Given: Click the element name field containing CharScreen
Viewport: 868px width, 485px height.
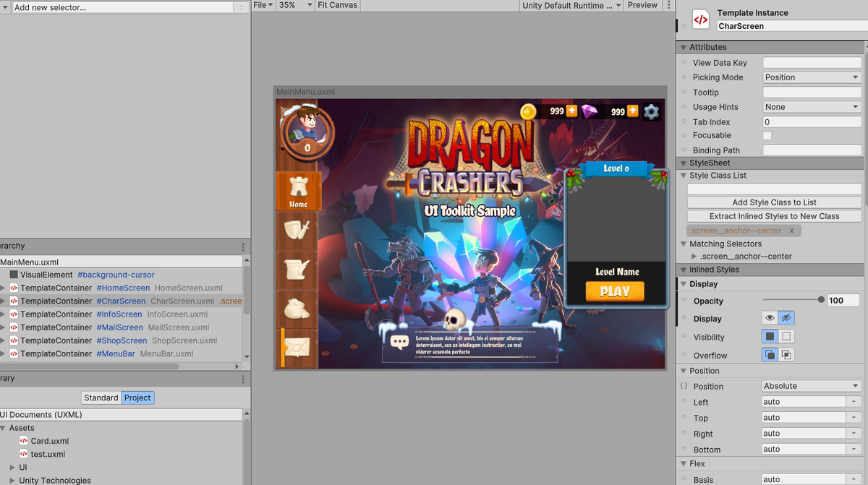Looking at the screenshot, I should (x=791, y=26).
